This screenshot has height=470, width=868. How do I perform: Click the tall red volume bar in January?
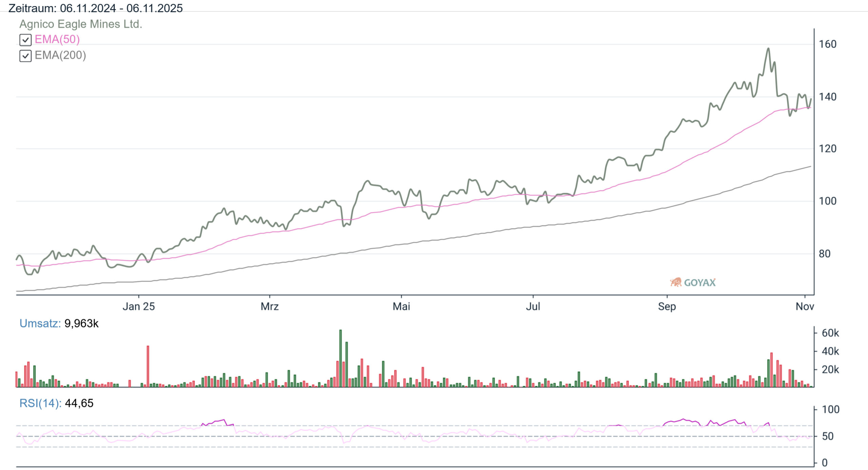point(148,366)
